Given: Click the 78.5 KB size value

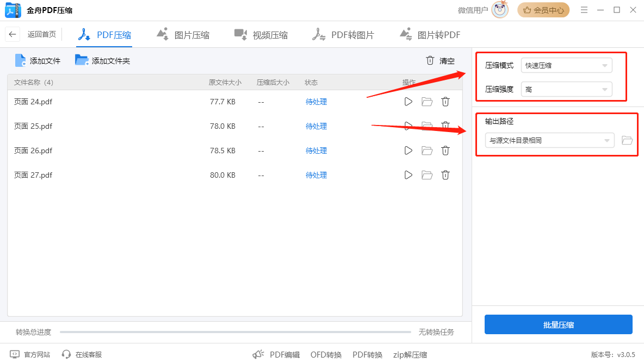Looking at the screenshot, I should click(222, 151).
